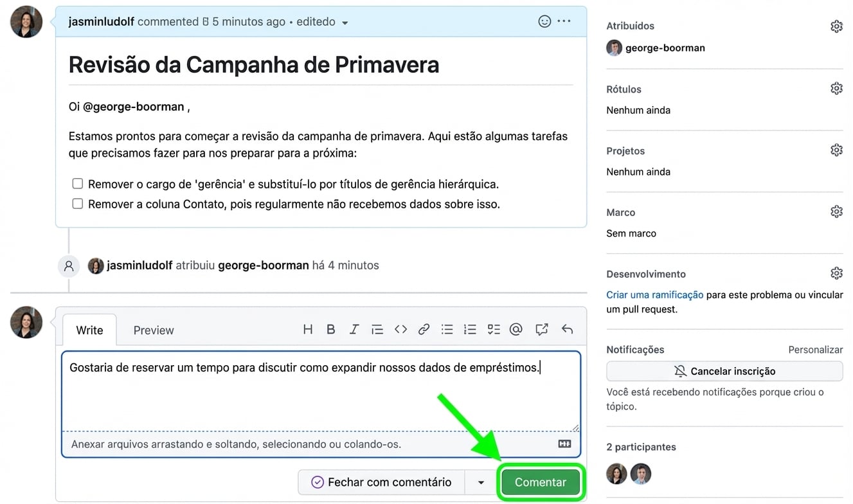The height and width of the screenshot is (504, 853).
Task: Click Cancelar inscrição button
Action: pyautogui.click(x=724, y=371)
